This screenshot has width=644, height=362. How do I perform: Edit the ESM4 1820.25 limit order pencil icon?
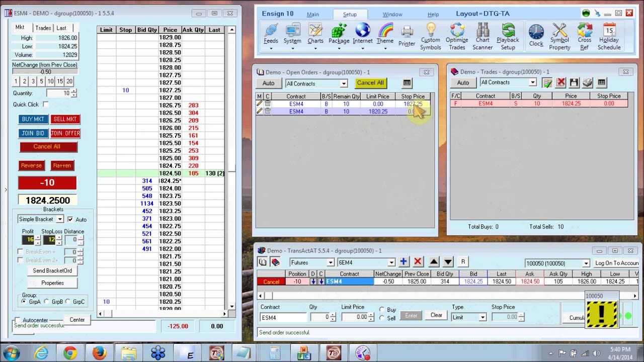260,111
